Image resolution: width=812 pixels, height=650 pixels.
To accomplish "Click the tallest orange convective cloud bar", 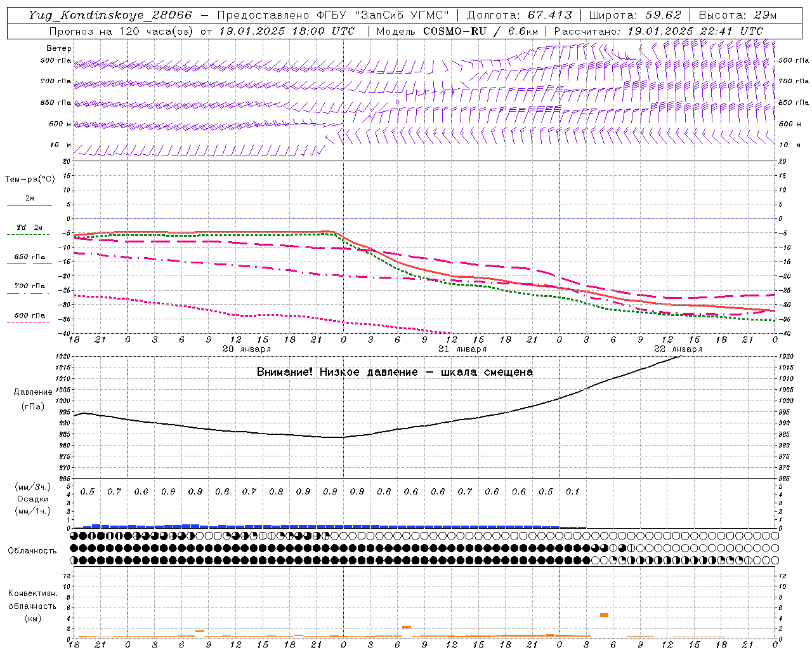I will (x=604, y=615).
